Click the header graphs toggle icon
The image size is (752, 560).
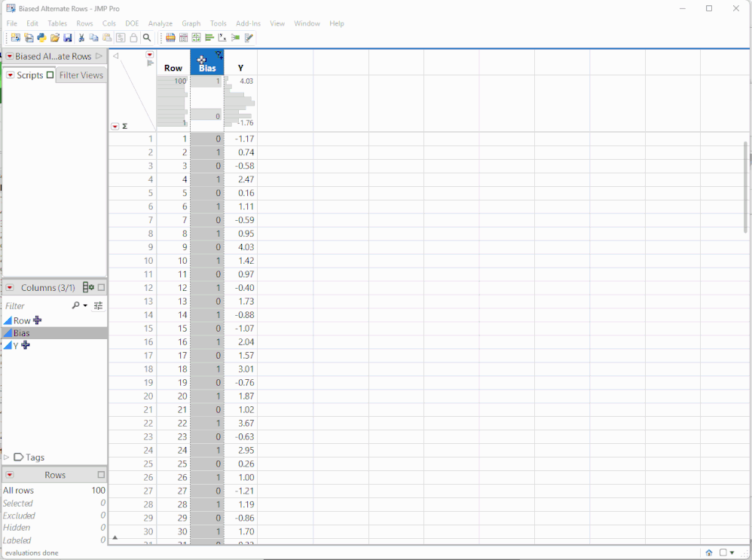tap(150, 63)
